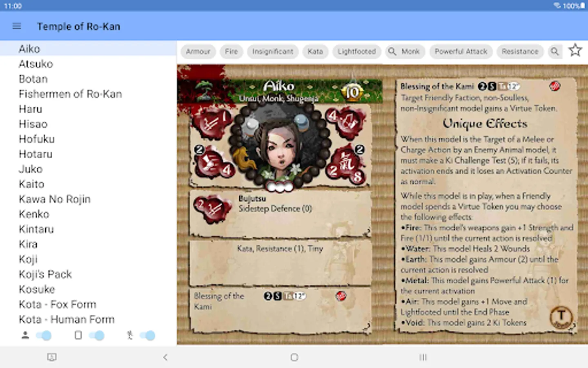Image resolution: width=588 pixels, height=368 pixels.
Task: Tap the magnifier icon in the Monk chip
Action: (x=392, y=52)
